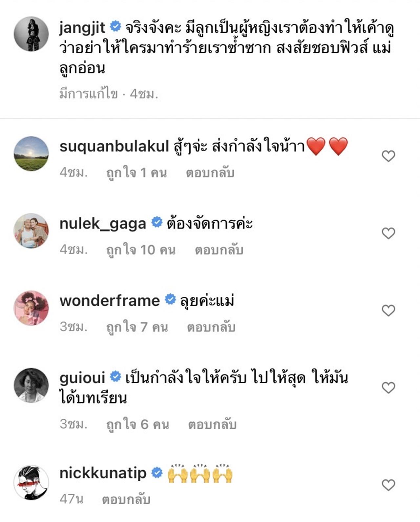
Task: Open guioui's black-and-white avatar
Action: click(31, 385)
